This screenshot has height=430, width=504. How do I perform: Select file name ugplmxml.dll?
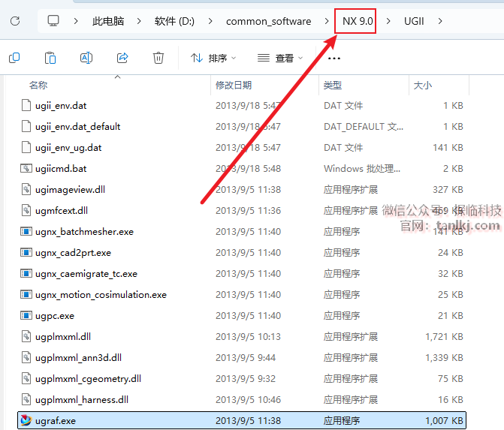click(63, 337)
